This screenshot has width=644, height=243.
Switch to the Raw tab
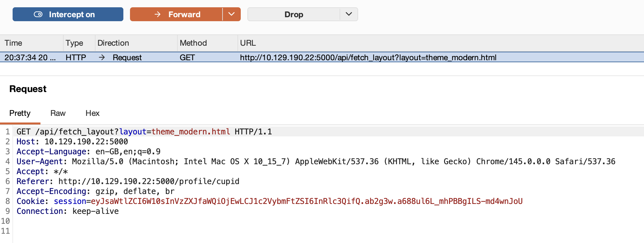point(58,113)
